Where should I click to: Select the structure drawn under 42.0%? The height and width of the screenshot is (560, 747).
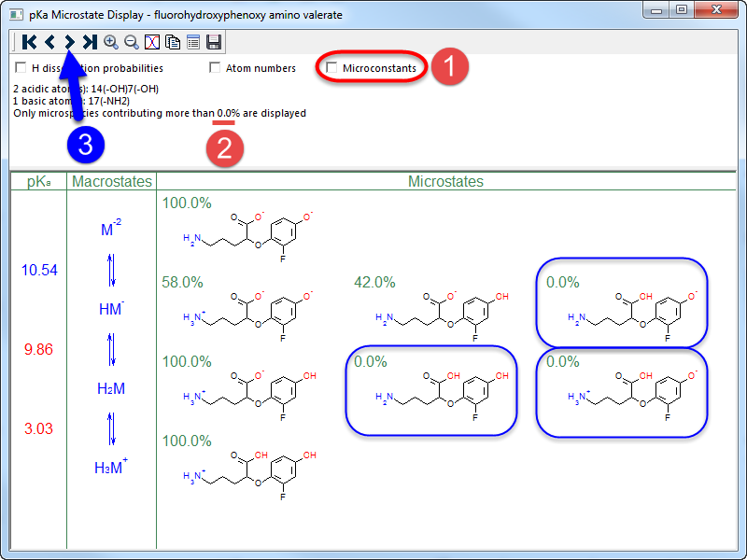442,316
